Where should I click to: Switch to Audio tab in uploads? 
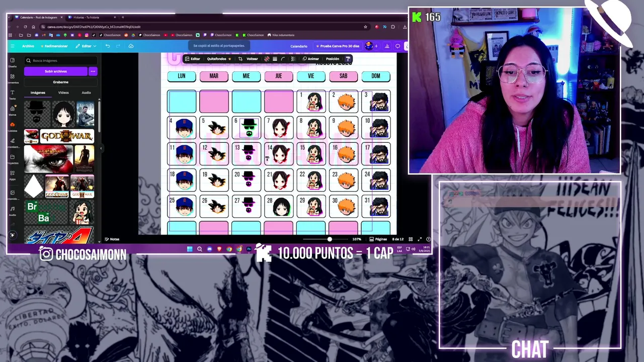pos(86,93)
